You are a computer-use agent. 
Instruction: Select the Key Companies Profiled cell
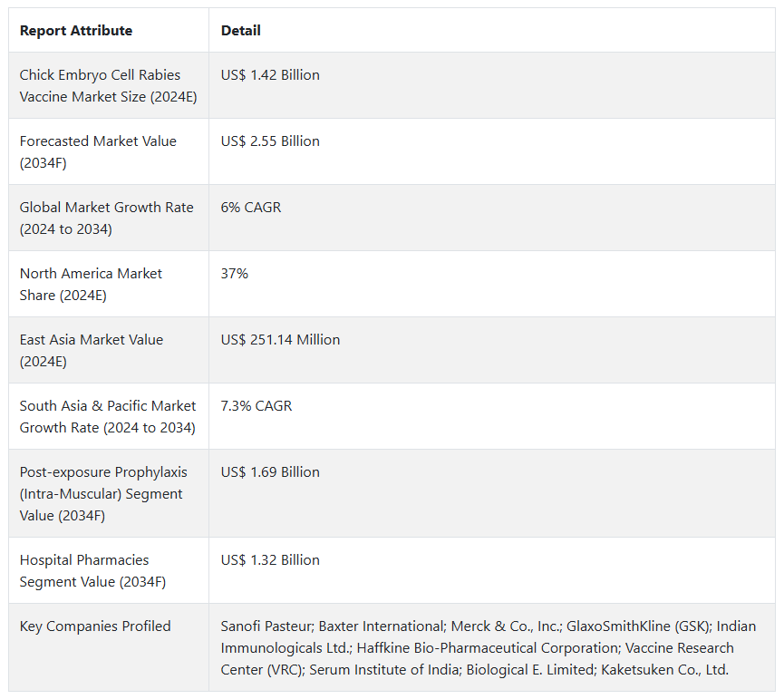coord(95,626)
